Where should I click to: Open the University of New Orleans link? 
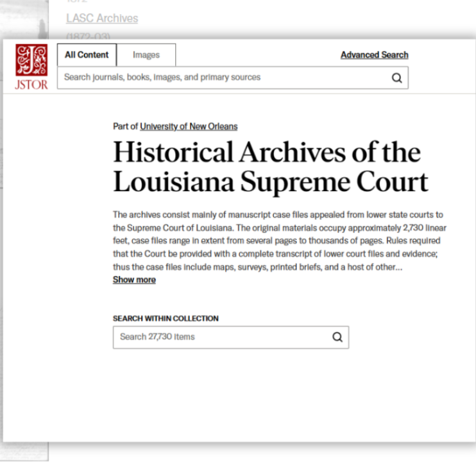189,126
